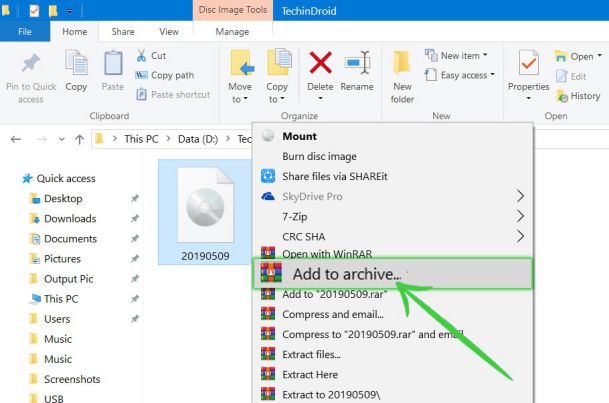Click the Forward navigation arrow

(41, 139)
